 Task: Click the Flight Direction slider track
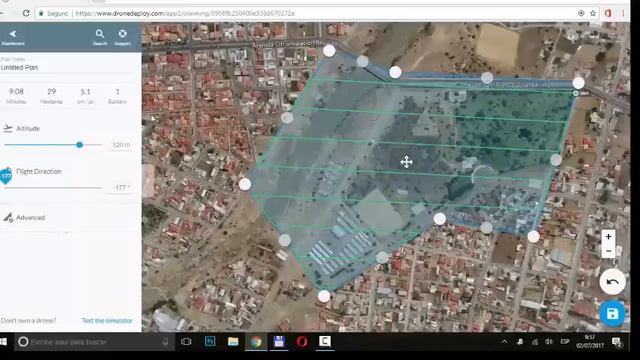(53, 188)
